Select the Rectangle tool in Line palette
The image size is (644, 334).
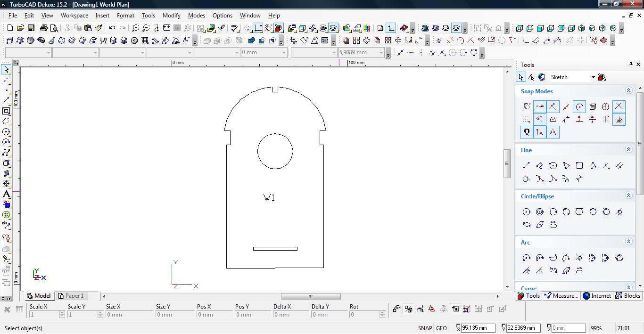579,165
